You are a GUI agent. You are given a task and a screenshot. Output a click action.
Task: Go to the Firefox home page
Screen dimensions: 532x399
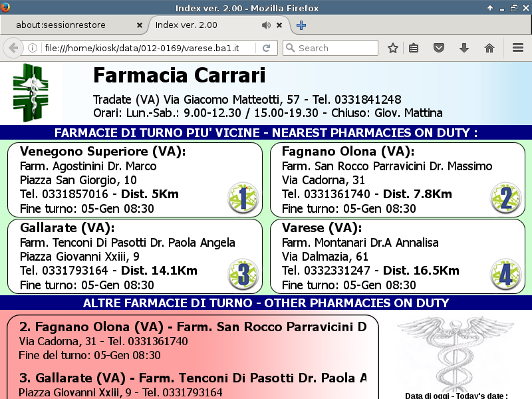point(489,48)
